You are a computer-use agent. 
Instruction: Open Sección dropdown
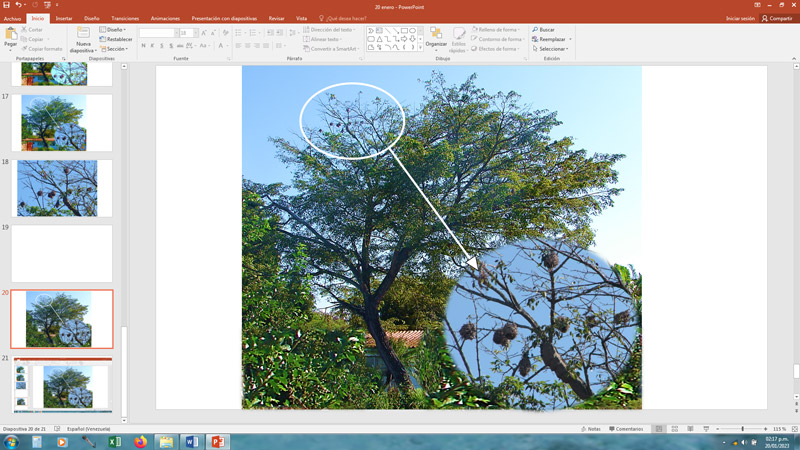pyautogui.click(x=114, y=49)
